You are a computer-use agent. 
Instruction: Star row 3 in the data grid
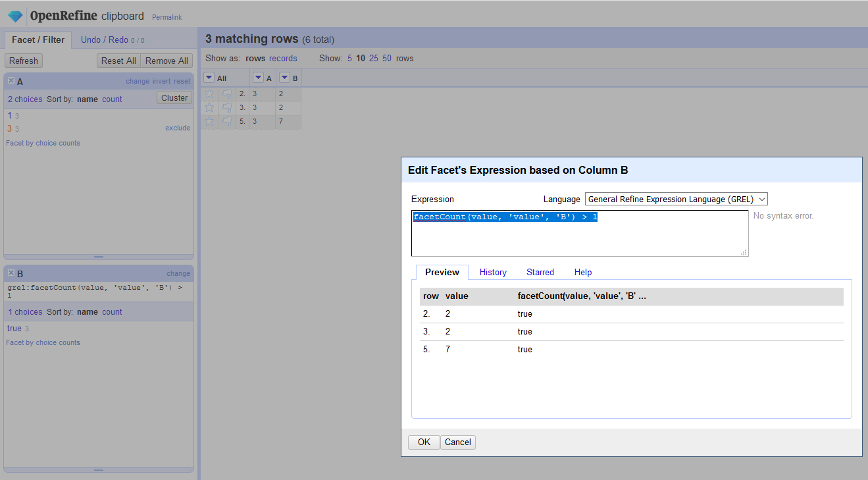[209, 107]
